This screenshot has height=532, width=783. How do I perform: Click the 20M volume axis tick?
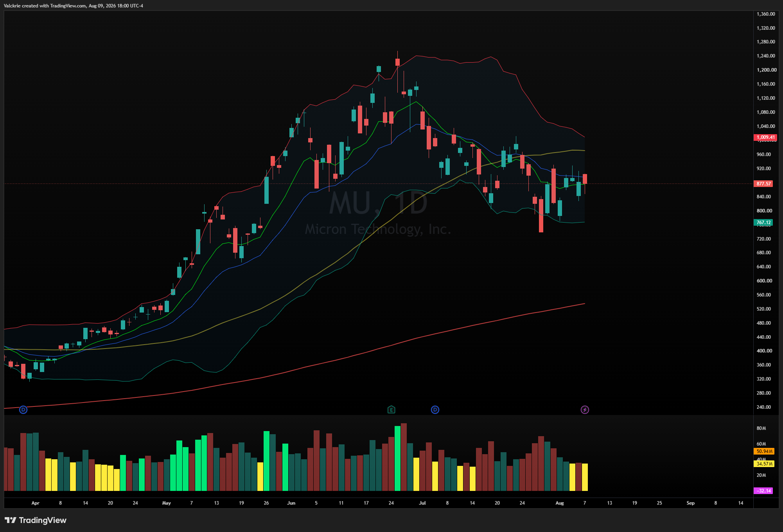761,475
